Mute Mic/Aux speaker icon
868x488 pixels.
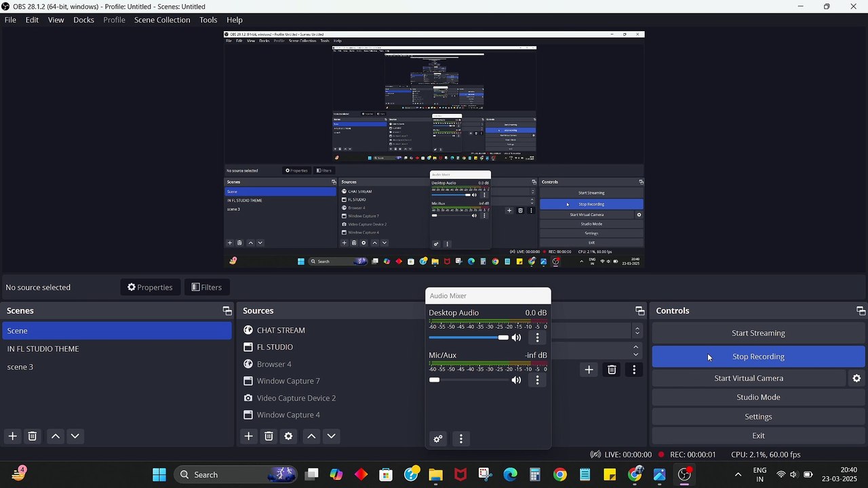[x=517, y=380]
